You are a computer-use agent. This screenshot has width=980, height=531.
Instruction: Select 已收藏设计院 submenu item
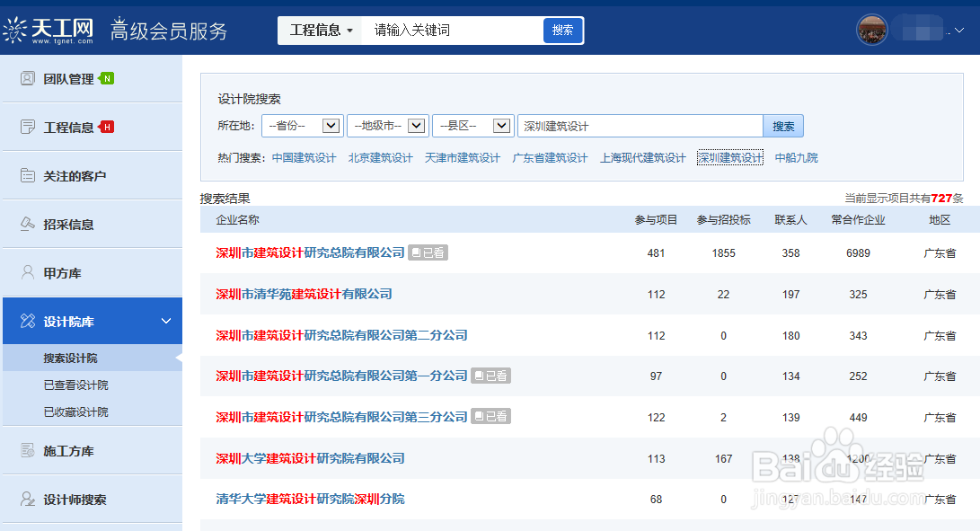pos(75,412)
